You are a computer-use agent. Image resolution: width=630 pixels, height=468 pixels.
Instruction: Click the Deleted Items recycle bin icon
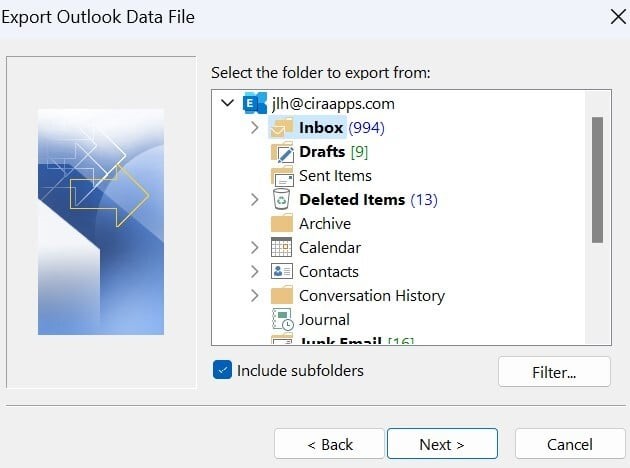(281, 199)
